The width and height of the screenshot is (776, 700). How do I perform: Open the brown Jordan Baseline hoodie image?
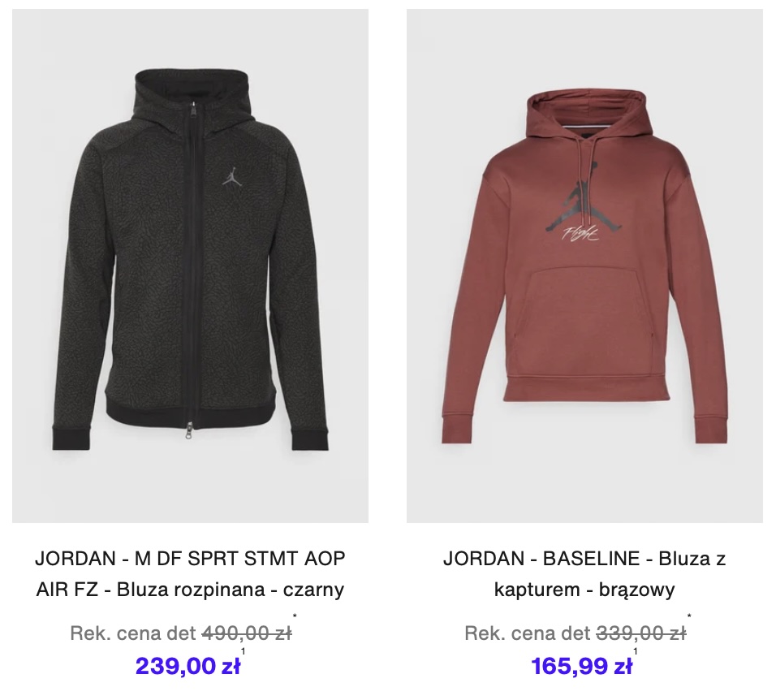(x=584, y=266)
